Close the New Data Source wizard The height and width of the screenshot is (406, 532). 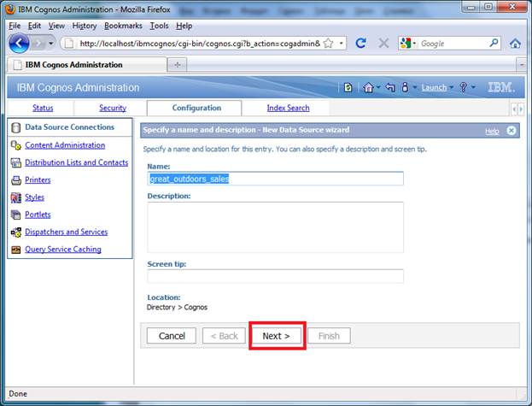[x=511, y=131]
